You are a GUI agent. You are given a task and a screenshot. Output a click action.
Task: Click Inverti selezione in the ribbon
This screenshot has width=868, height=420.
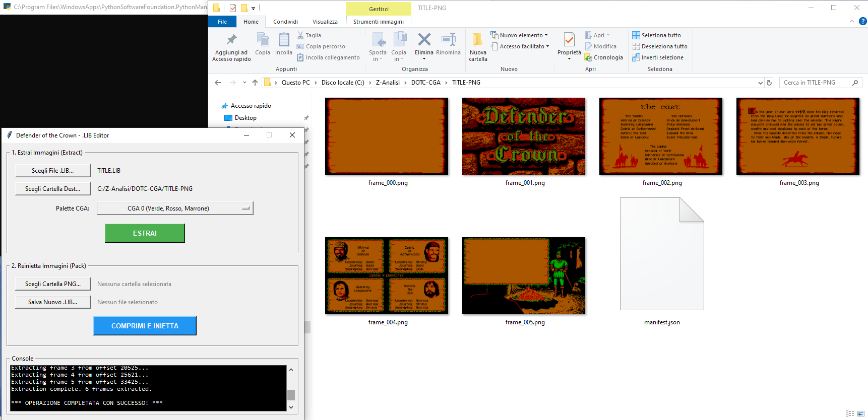[658, 57]
